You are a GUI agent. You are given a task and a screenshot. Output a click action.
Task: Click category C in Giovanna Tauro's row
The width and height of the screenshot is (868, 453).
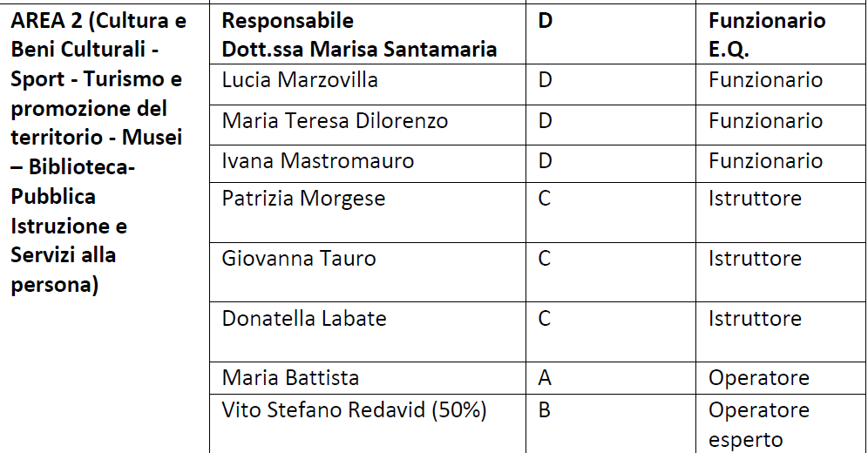(545, 259)
